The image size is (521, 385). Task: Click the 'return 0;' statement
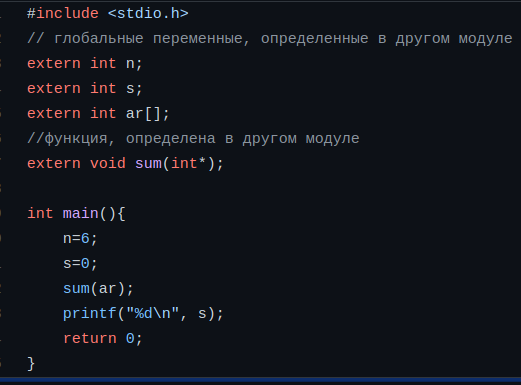[103, 338]
